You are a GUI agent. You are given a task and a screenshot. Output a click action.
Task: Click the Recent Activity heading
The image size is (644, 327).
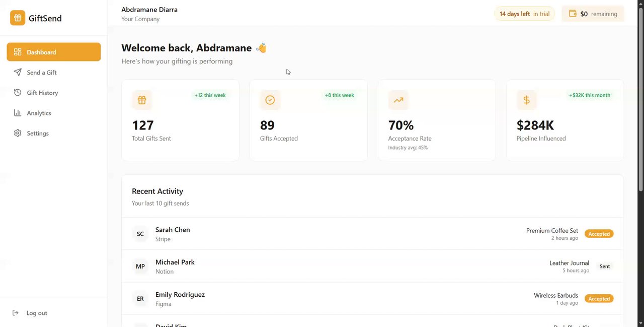157,191
